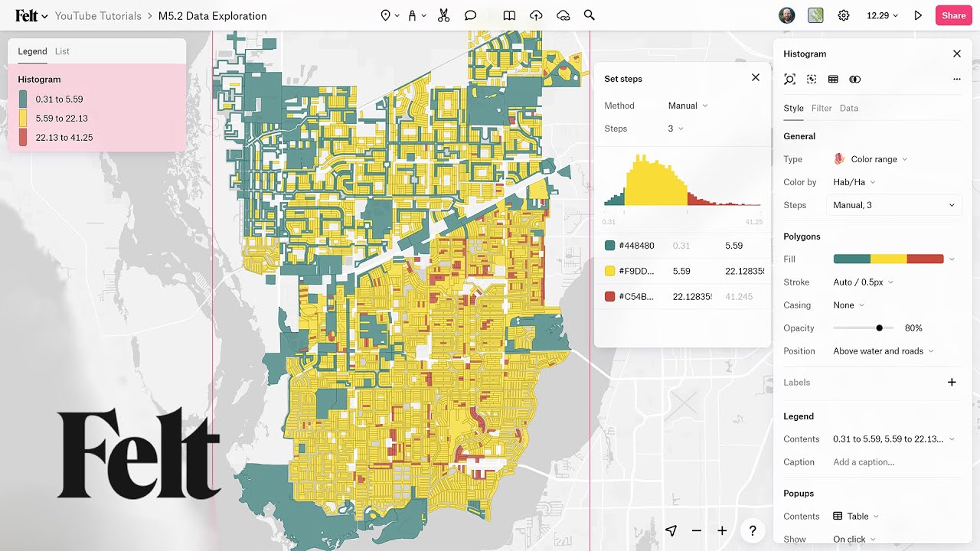Edit the yellow step max 22.12835 field
The height and width of the screenshot is (551, 980).
[743, 271]
